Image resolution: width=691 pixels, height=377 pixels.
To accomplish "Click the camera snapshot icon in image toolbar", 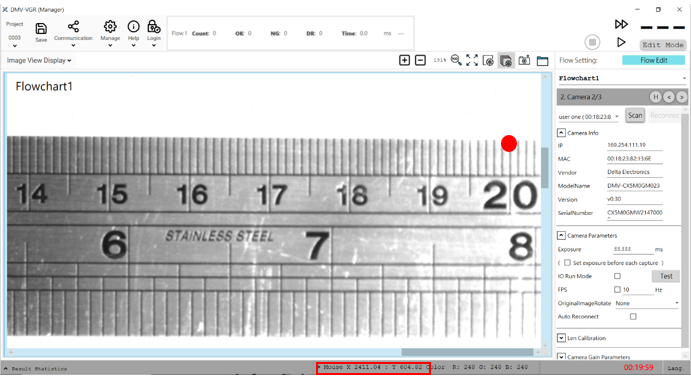I will [x=524, y=60].
